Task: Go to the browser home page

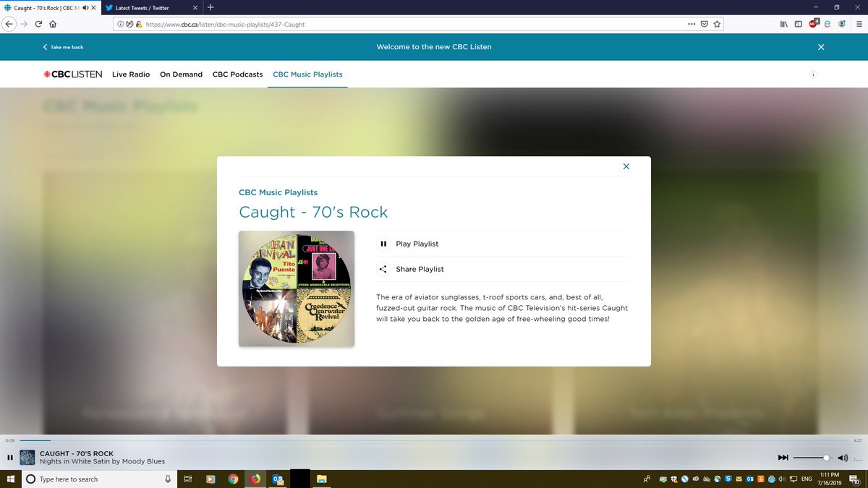Action: [53, 23]
